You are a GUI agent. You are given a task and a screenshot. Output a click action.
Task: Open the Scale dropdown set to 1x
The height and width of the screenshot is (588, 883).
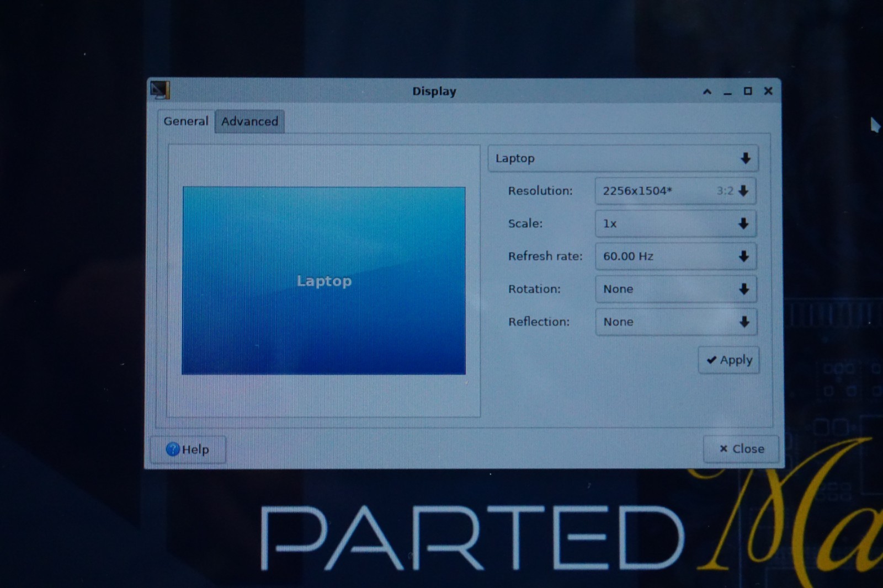[675, 223]
